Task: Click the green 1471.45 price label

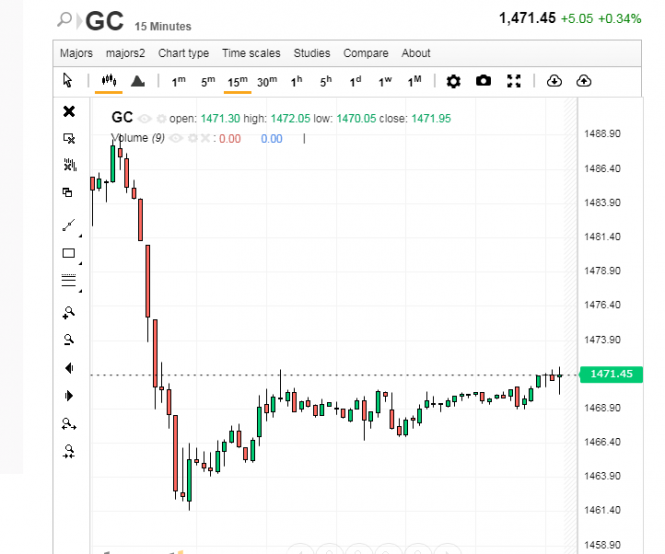Action: click(x=611, y=374)
